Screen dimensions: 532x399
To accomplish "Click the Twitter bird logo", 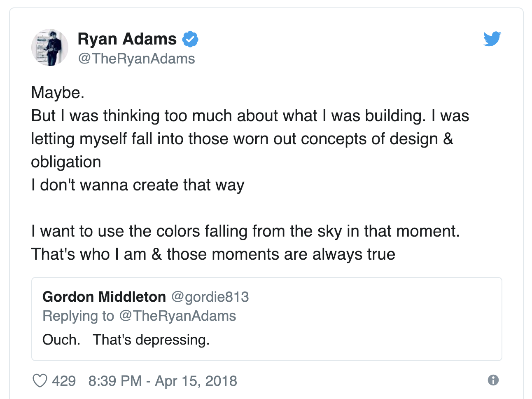I will coord(492,39).
